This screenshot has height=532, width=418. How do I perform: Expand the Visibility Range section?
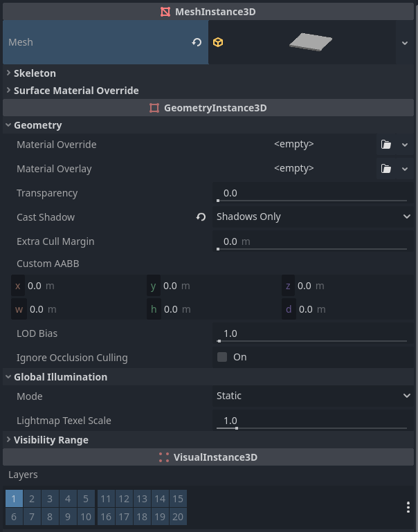pyautogui.click(x=51, y=440)
